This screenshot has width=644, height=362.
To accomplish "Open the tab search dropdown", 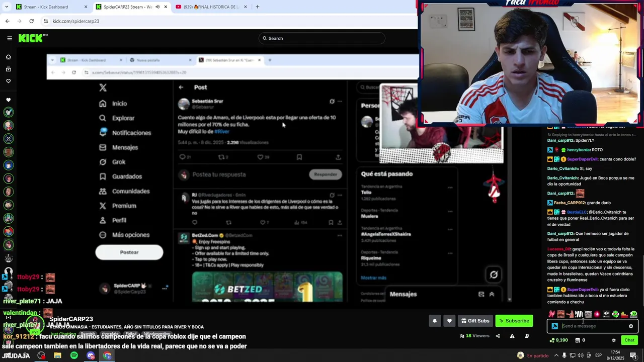I will [x=7, y=7].
